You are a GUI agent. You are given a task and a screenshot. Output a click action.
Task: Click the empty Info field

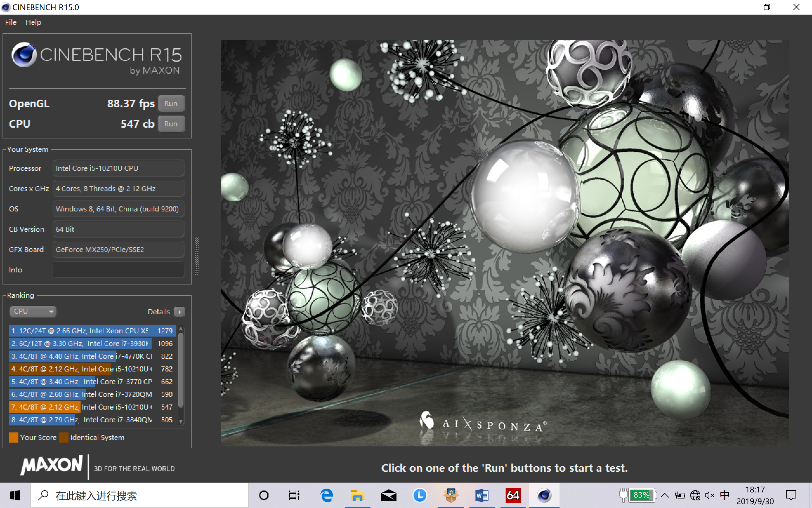[x=118, y=270]
